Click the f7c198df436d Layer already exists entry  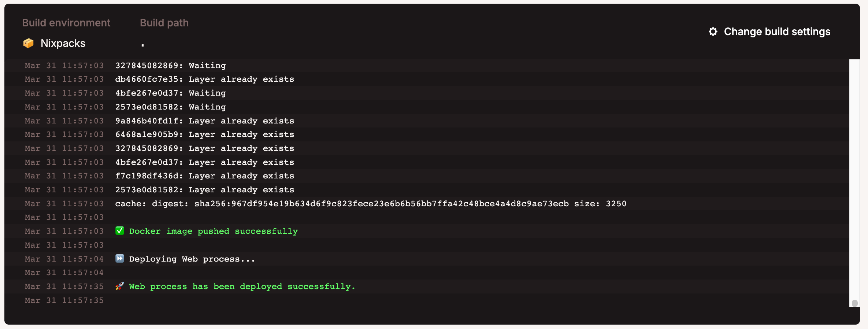(204, 176)
